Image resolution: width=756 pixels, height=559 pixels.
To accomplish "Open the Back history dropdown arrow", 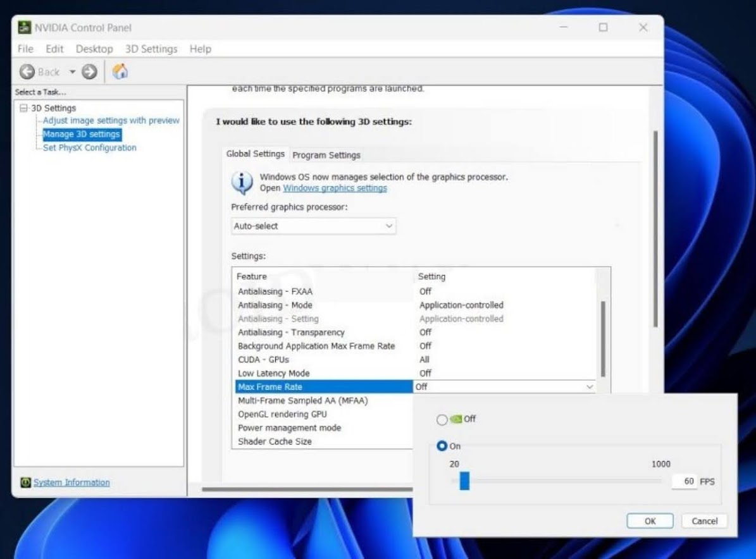I will (72, 72).
